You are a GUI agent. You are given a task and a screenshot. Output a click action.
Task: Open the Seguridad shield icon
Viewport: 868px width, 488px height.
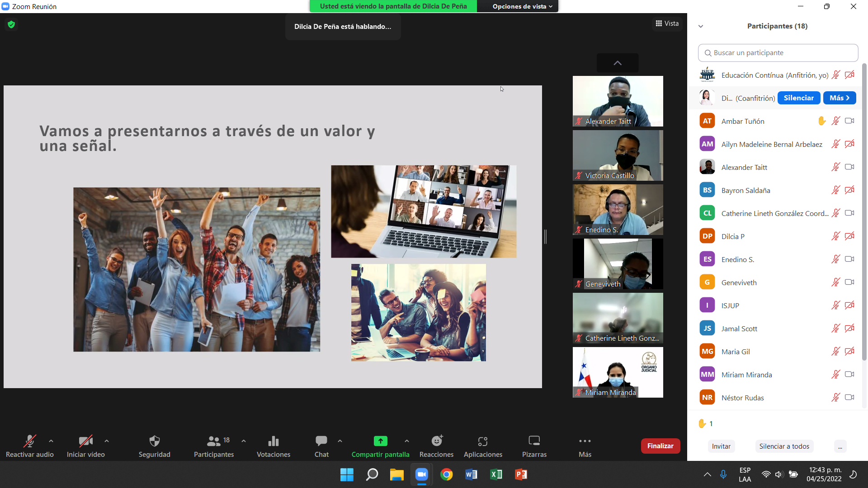(x=155, y=441)
